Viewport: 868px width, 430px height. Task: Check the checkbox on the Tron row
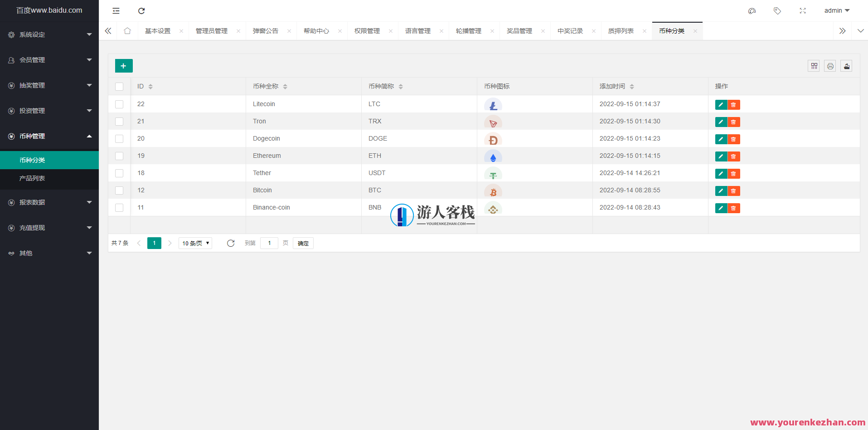point(119,121)
